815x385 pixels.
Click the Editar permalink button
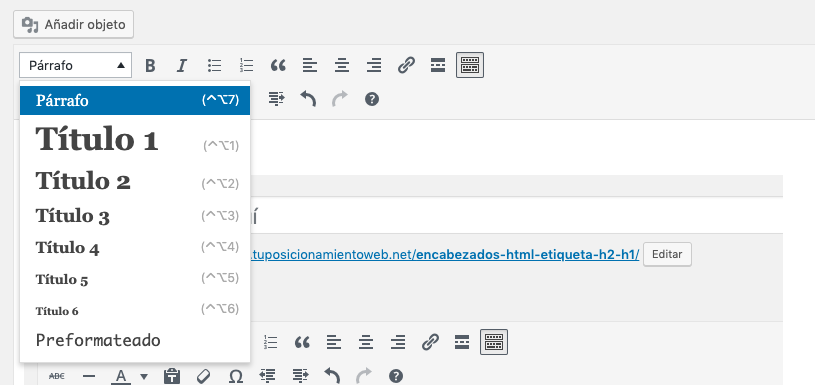tap(667, 255)
